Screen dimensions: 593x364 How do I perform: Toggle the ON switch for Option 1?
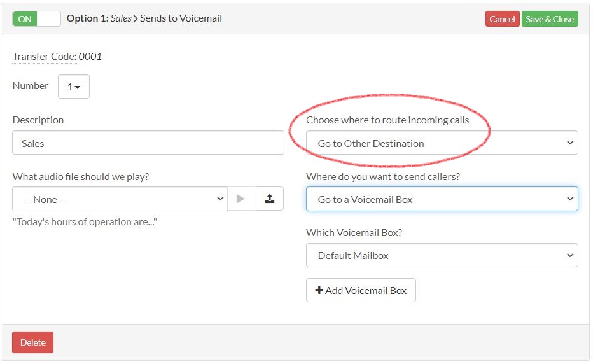pyautogui.click(x=36, y=19)
